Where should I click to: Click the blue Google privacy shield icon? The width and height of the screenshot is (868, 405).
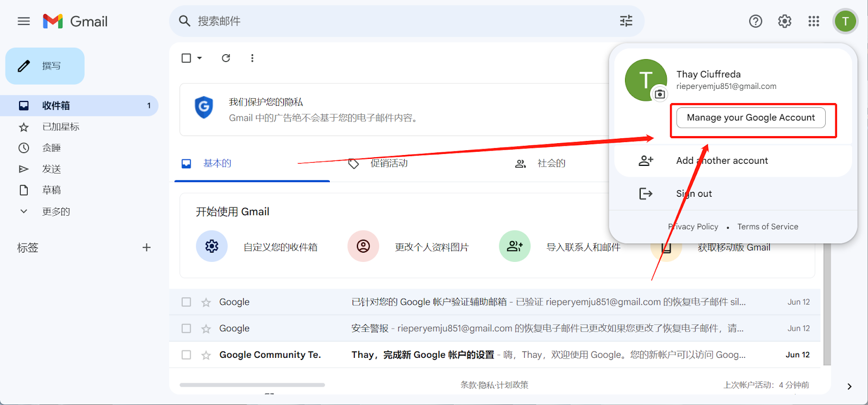[204, 107]
